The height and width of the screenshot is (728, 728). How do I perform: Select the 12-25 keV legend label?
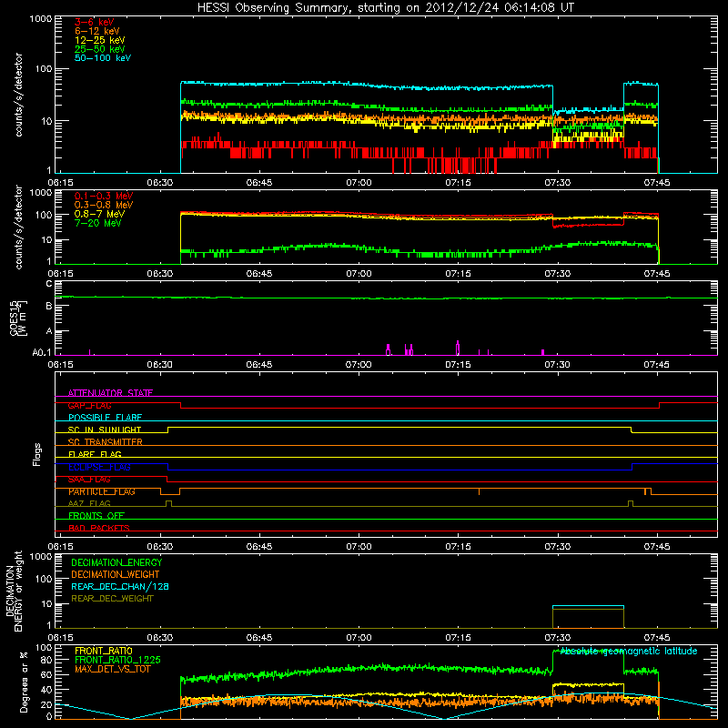pyautogui.click(x=100, y=40)
